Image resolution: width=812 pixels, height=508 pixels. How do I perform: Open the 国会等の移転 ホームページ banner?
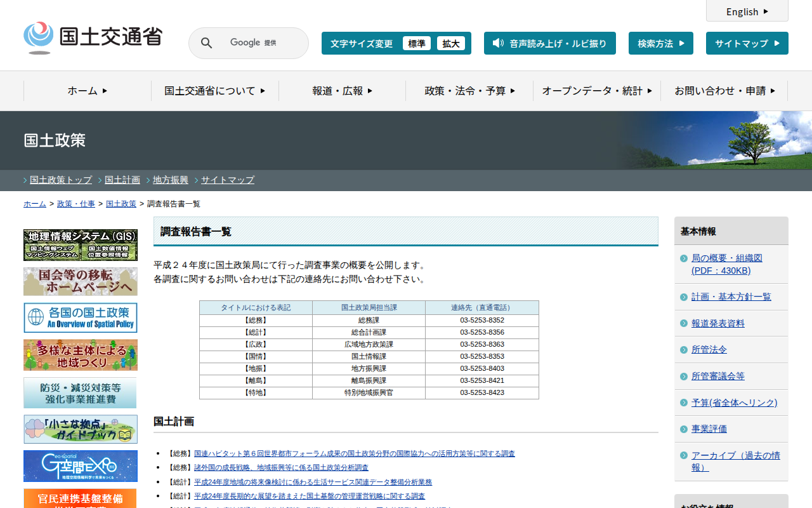coord(81,281)
